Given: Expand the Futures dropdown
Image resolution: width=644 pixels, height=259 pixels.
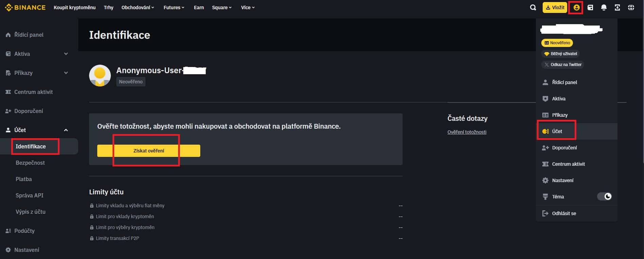Looking at the screenshot, I should click(x=174, y=7).
